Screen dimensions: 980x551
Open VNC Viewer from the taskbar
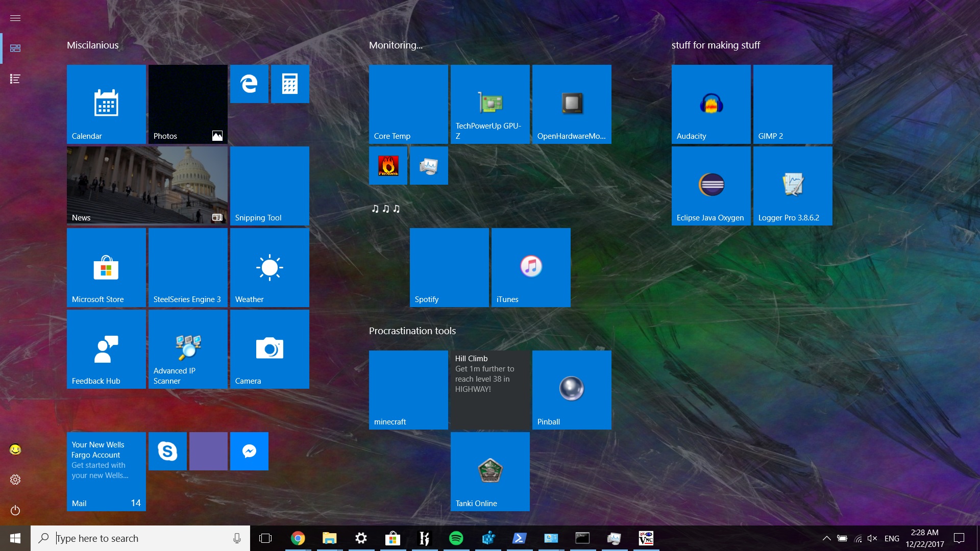[646, 538]
